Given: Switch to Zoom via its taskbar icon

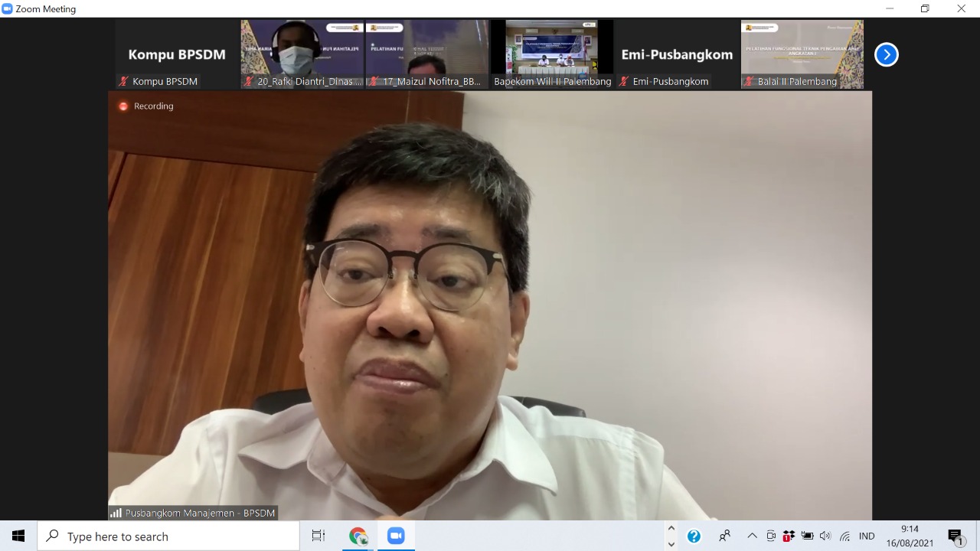Looking at the screenshot, I should pyautogui.click(x=396, y=536).
